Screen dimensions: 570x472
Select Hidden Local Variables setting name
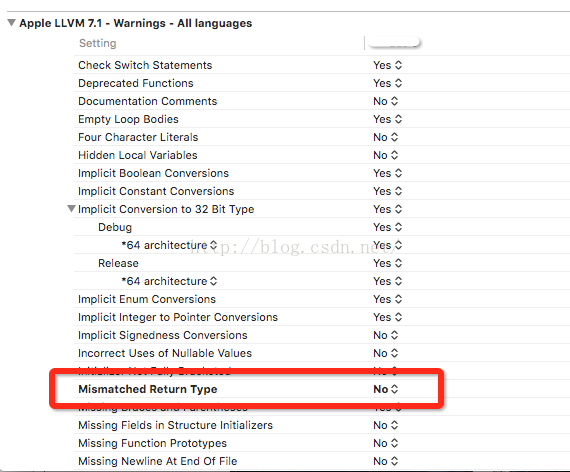point(138,155)
